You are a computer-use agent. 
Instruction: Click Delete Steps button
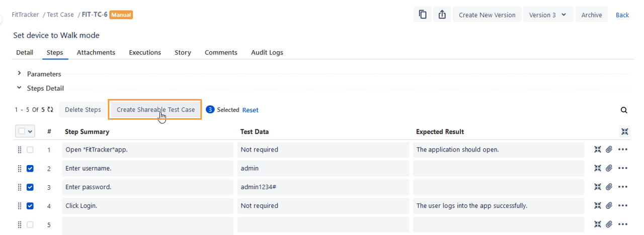[x=83, y=109]
